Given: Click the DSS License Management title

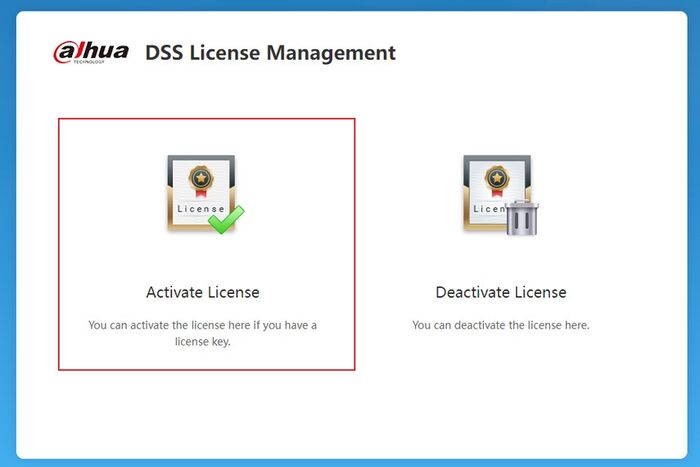Looking at the screenshot, I should (x=271, y=53).
